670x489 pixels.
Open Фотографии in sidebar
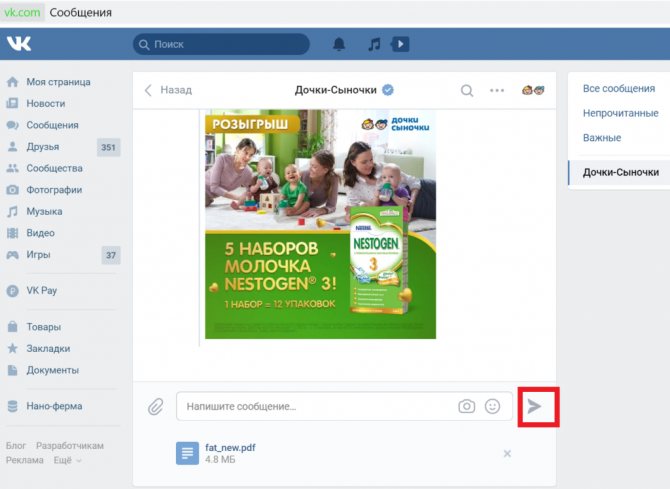[x=54, y=189]
